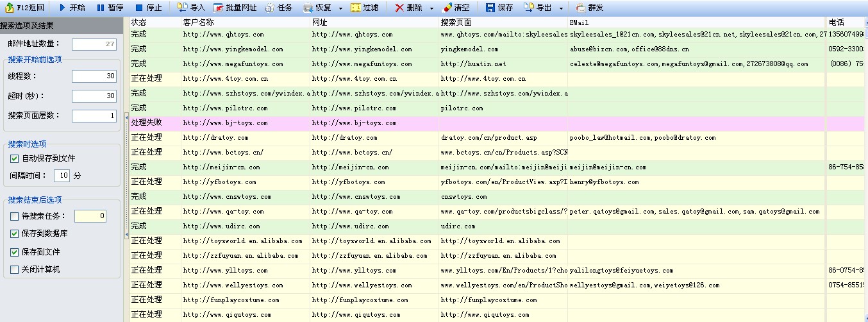Select customer http://funplaycostume.com cell
The height and width of the screenshot is (322, 868).
tap(246, 300)
